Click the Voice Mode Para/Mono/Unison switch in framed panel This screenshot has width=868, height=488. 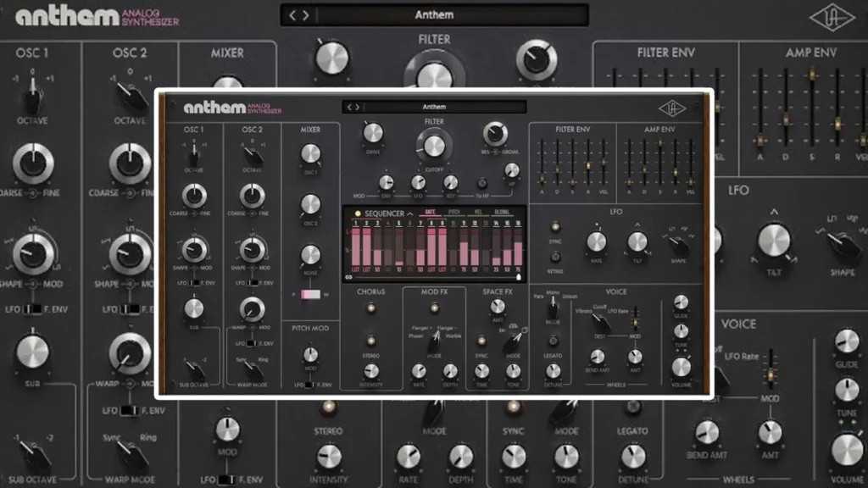pyautogui.click(x=553, y=308)
